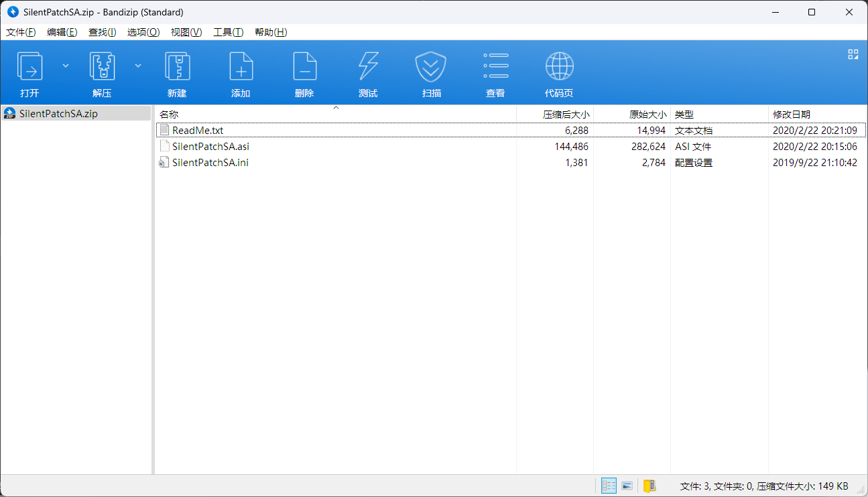This screenshot has width=868, height=497.
Task: Click the 282,624 original size value
Action: point(648,146)
